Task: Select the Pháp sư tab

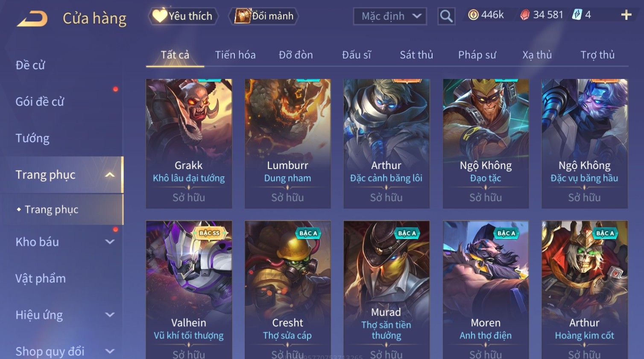Action: coord(477,55)
